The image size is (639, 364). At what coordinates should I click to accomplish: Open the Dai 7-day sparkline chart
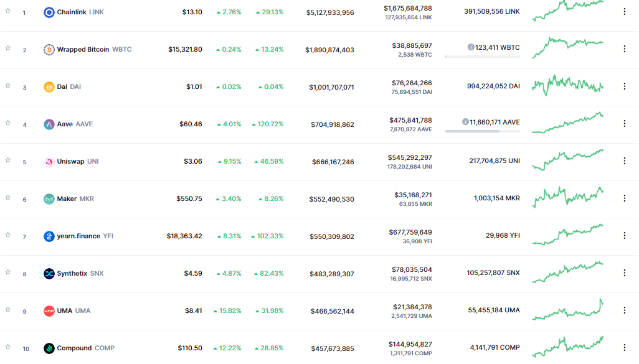click(567, 85)
